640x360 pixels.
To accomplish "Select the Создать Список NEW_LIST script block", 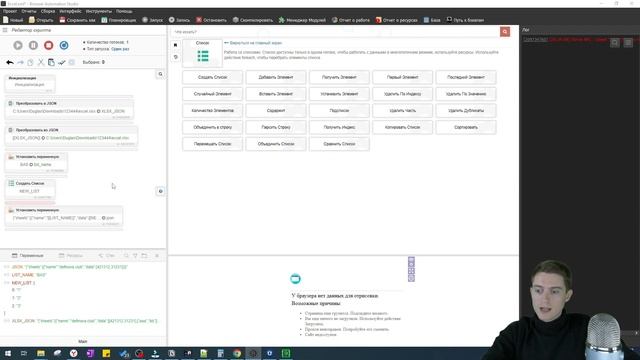I will (x=30, y=190).
